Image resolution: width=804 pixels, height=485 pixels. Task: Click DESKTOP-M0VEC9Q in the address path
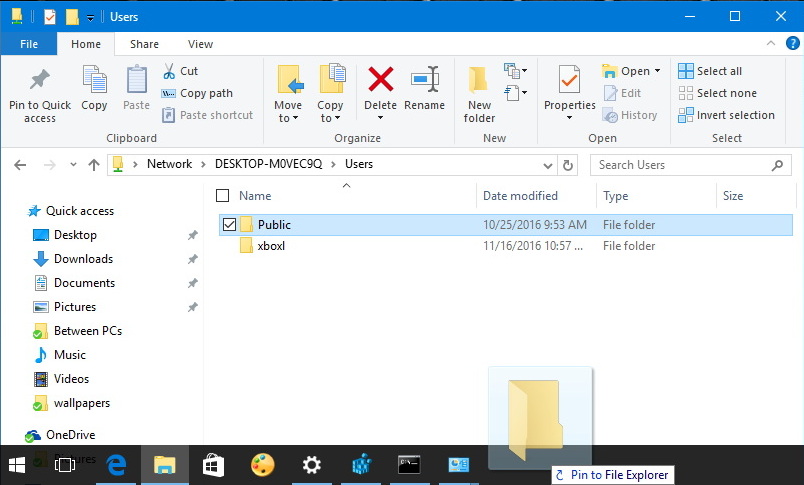(268, 164)
